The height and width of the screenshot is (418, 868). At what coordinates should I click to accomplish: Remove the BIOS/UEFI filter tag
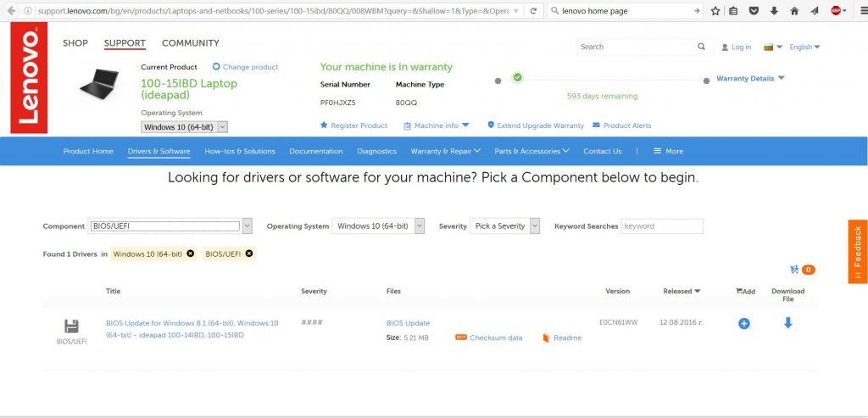(249, 254)
